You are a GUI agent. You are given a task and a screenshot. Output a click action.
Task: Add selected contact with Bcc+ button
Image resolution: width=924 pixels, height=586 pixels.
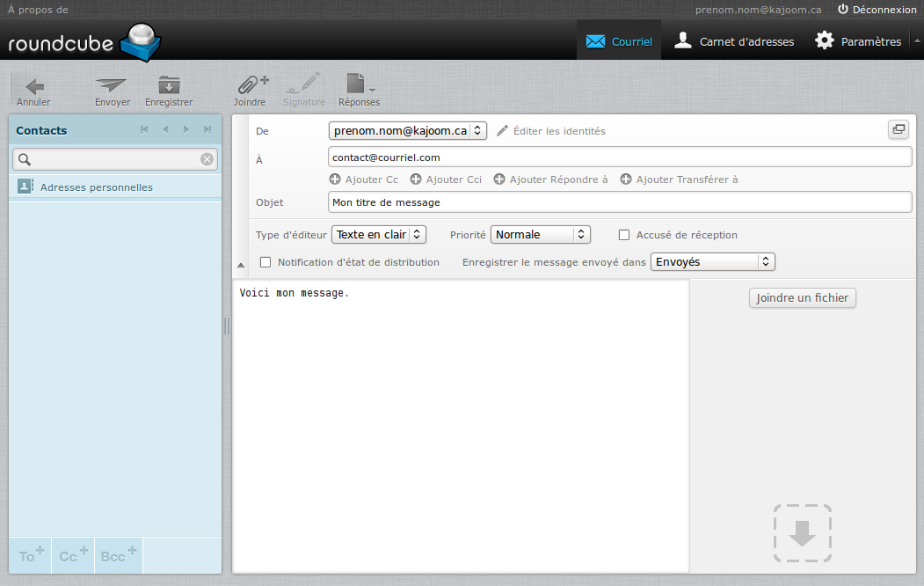119,555
